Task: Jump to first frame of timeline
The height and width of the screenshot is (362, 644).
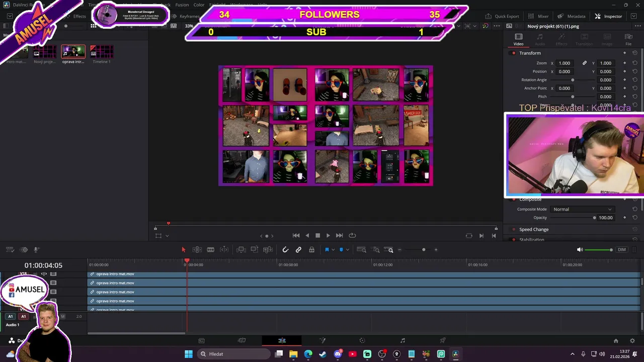Action: click(x=296, y=235)
